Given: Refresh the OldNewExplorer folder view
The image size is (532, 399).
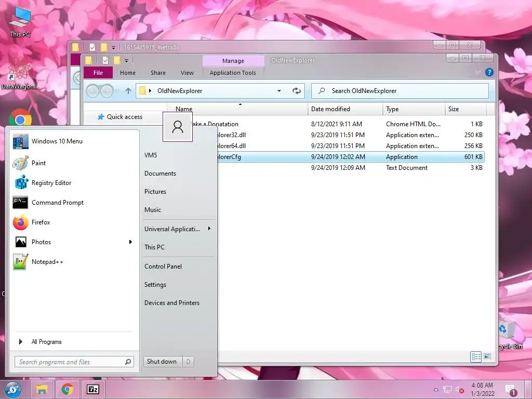Looking at the screenshot, I should [x=297, y=90].
